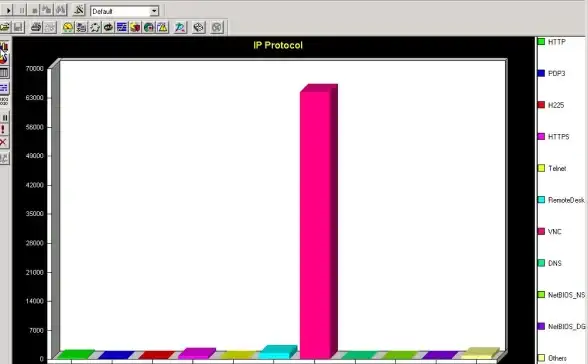
Task: Click the red X icon in left sidebar
Action: click(x=3, y=142)
